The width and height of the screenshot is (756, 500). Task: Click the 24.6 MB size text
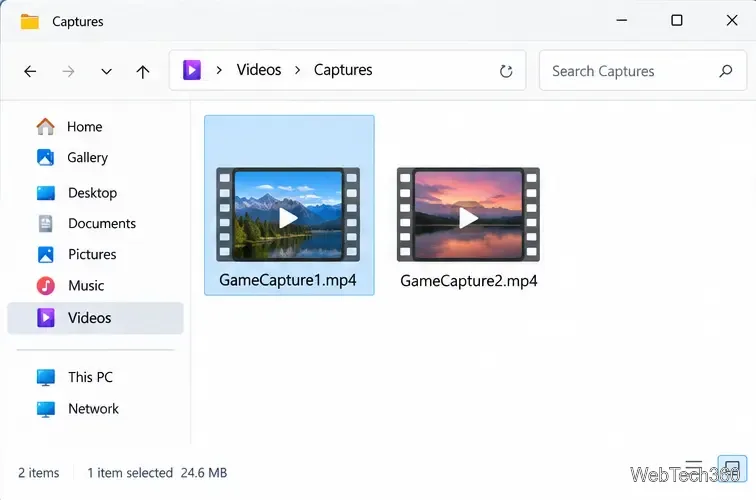pos(204,473)
